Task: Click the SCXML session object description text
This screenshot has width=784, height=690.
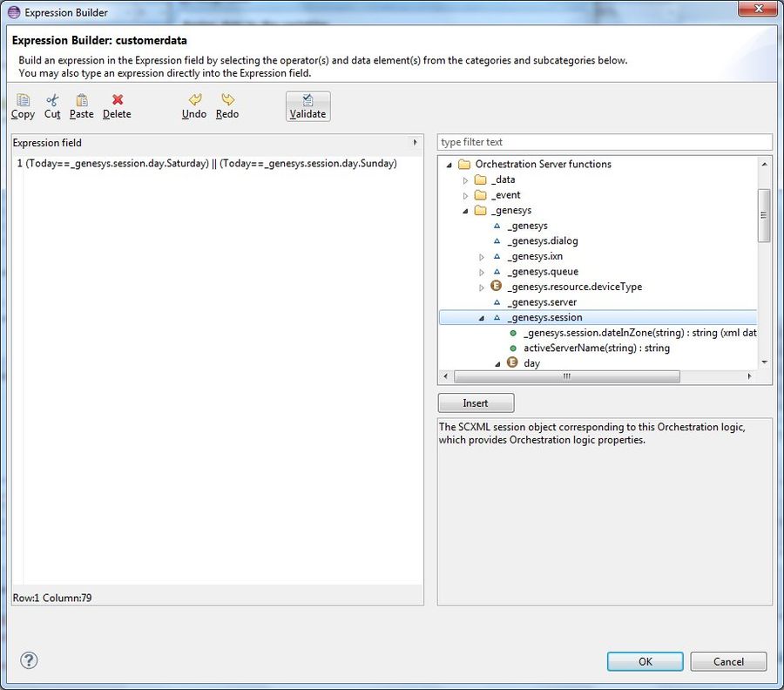Action: (x=592, y=434)
